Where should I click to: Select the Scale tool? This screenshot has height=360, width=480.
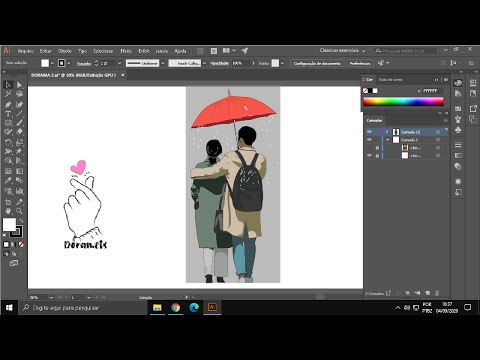[19, 143]
